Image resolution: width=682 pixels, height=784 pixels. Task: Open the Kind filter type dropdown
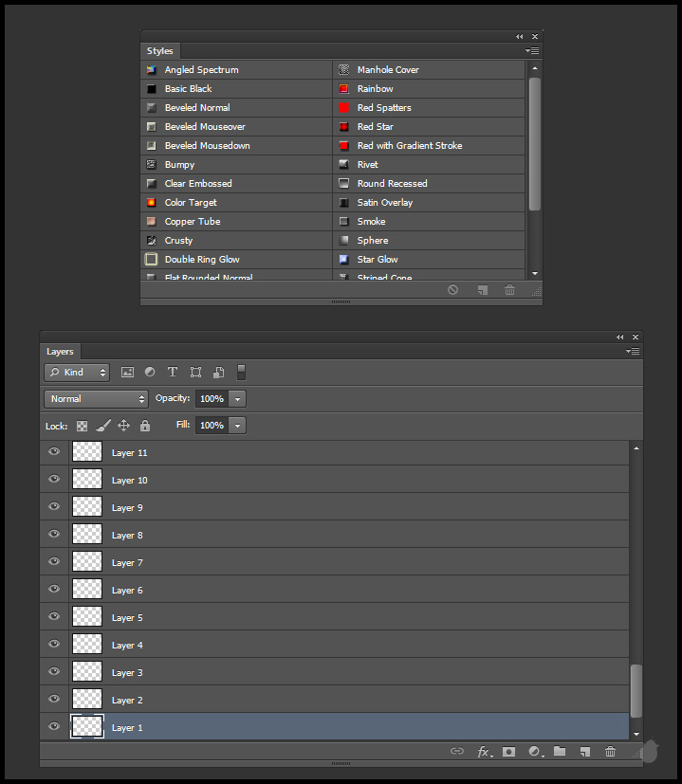[x=77, y=373]
